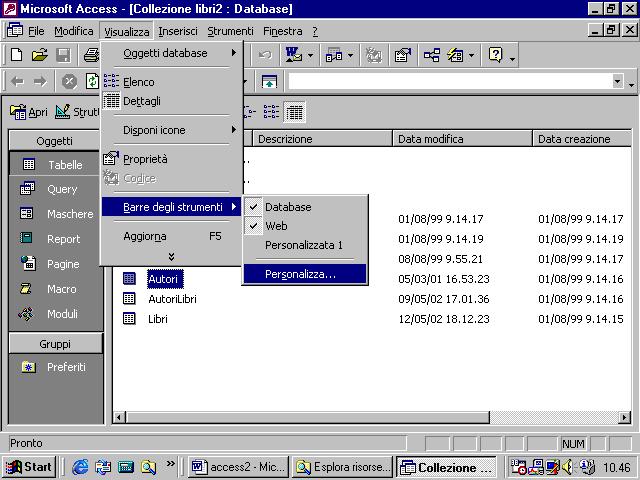Expand the full Visualizza menu chevrons
This screenshot has height=480, width=640.
[171, 256]
